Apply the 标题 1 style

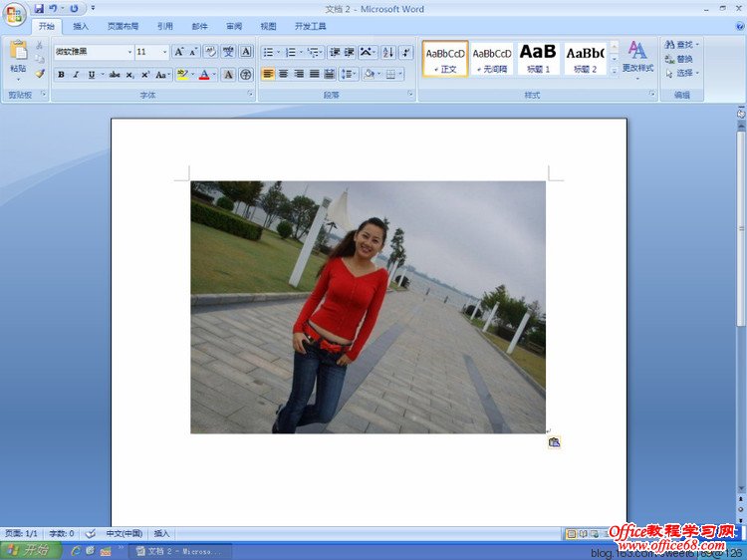tap(538, 59)
